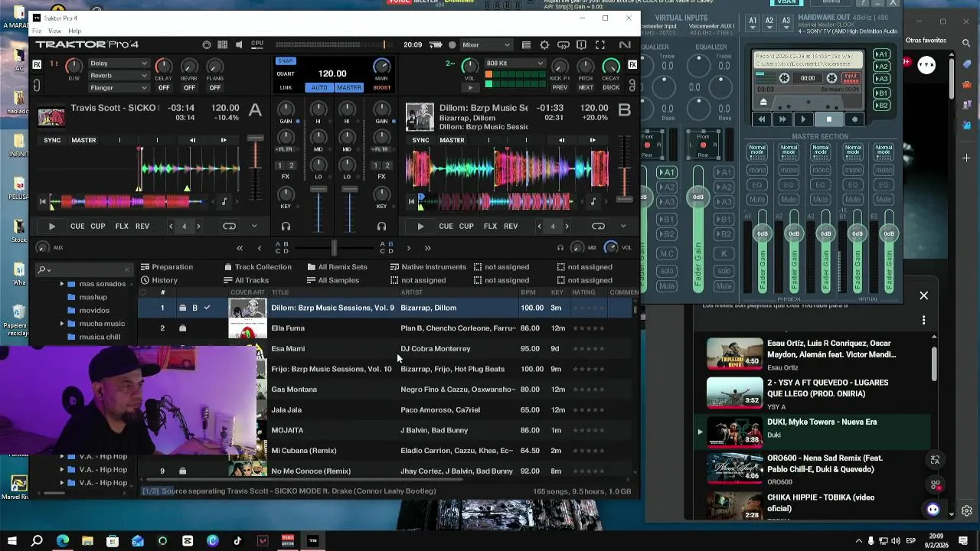980x551 pixels.
Task: Click the key lock note icon on Deck A
Action: coord(224,202)
